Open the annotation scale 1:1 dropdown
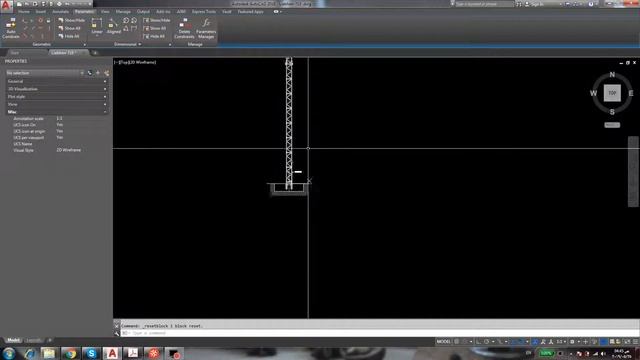Viewport: 640px width, 360px height. click(x=561, y=342)
